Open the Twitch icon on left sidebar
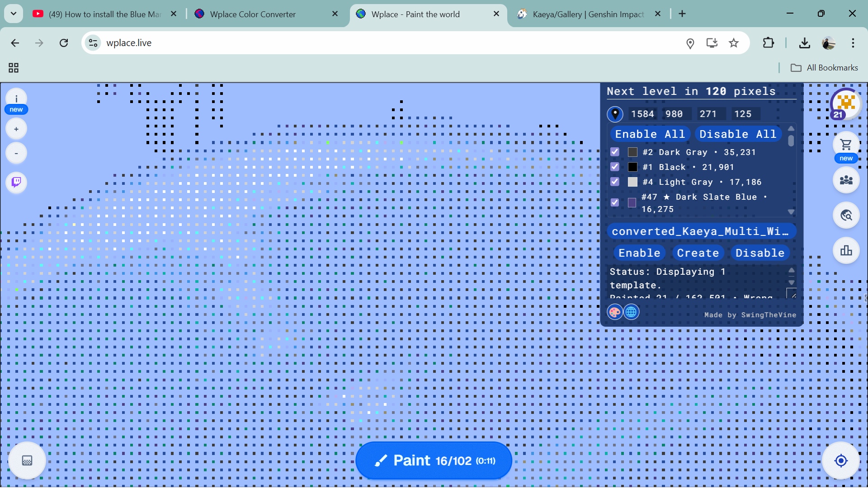Image resolution: width=868 pixels, height=488 pixels. coord(16,182)
